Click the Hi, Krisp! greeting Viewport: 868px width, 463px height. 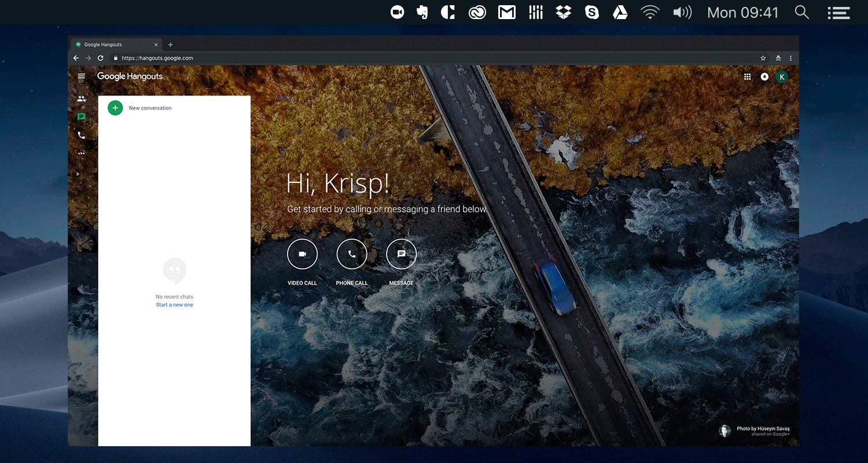point(338,183)
